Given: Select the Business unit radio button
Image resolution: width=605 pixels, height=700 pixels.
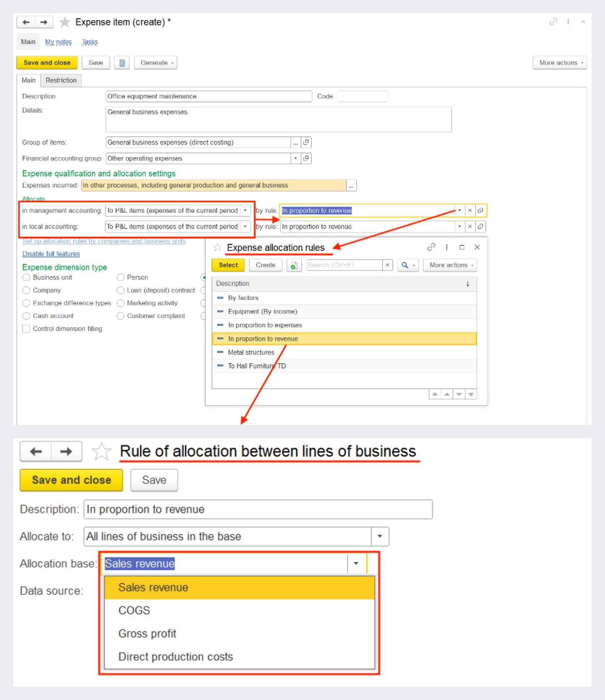Looking at the screenshot, I should pos(26,277).
